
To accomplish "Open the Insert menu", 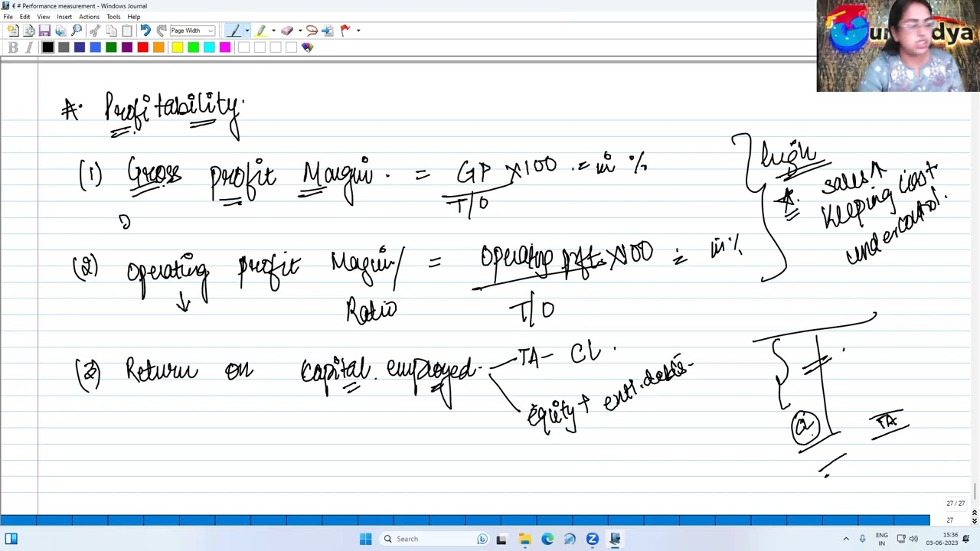I will point(64,17).
